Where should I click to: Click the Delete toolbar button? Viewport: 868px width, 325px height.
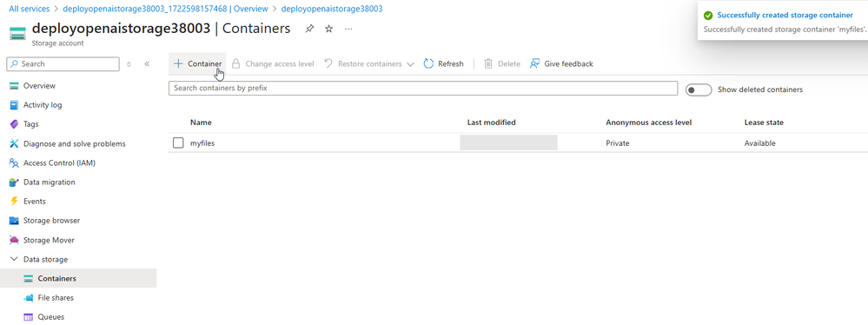(502, 63)
